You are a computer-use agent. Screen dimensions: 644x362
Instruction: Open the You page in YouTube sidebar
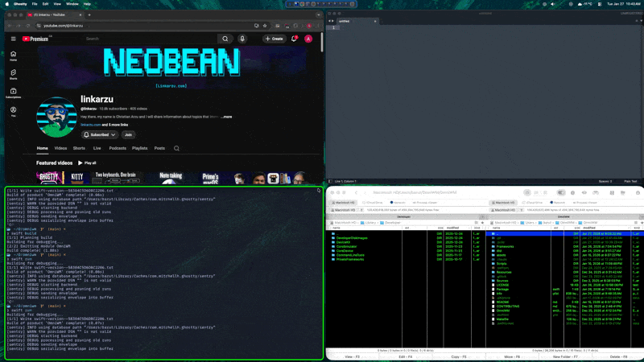(x=13, y=112)
